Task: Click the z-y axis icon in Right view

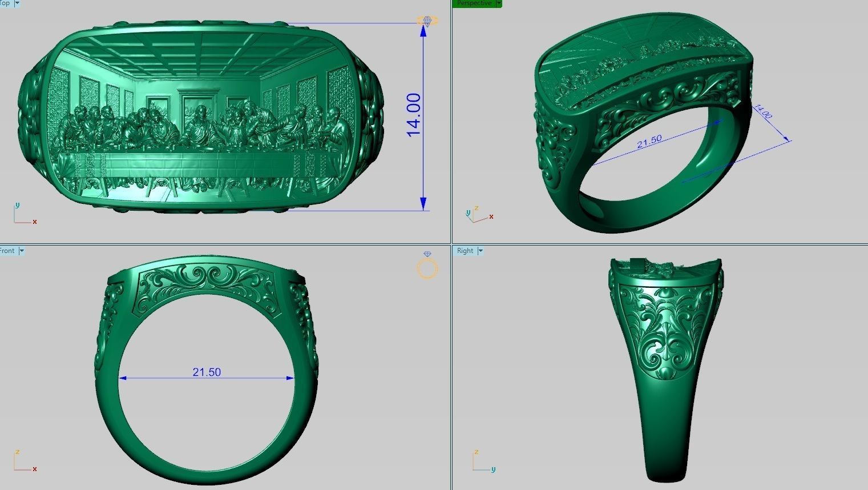Action: click(x=484, y=461)
